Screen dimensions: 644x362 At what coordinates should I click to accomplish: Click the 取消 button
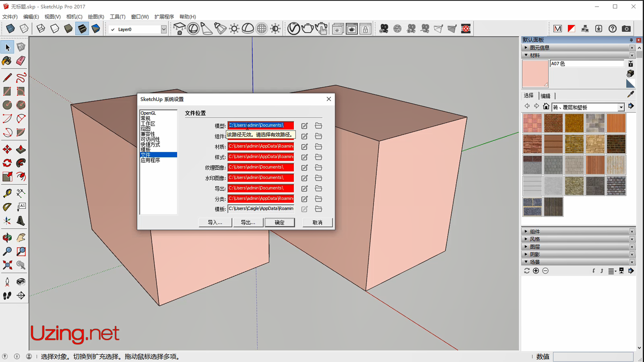click(x=318, y=223)
